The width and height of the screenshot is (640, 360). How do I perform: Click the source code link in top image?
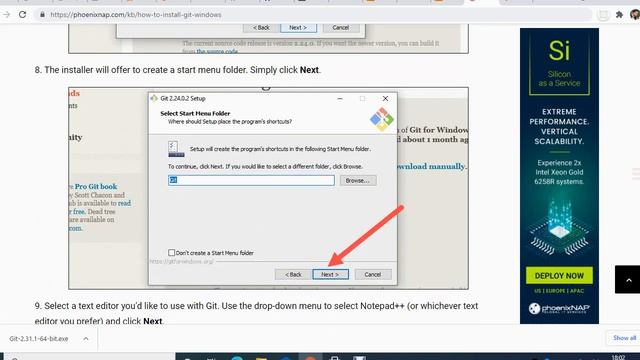pos(217,51)
